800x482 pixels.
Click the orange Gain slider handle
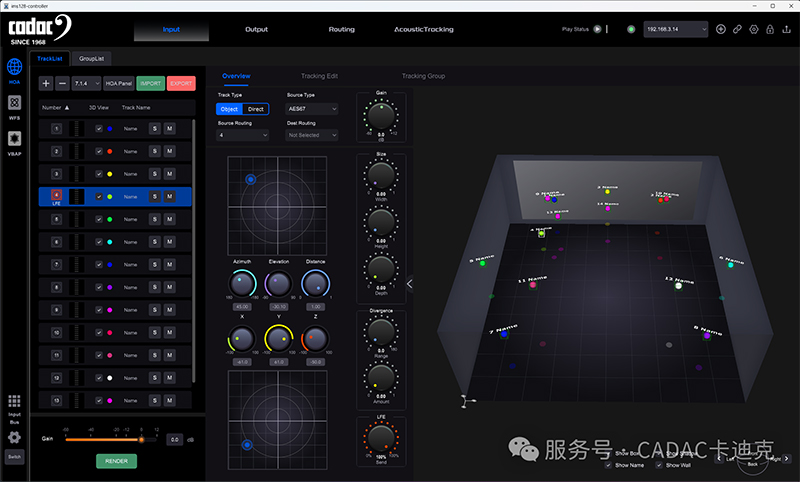(x=141, y=439)
